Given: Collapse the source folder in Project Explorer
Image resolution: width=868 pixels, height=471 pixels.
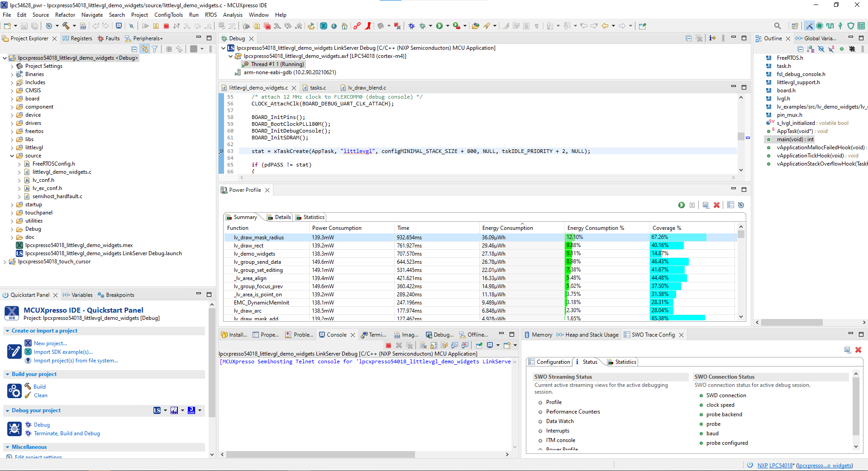Looking at the screenshot, I should pos(12,156).
